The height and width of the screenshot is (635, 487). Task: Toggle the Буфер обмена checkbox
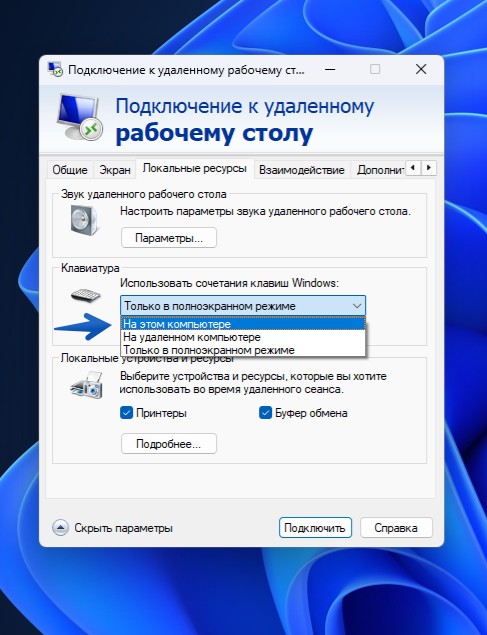pos(265,413)
